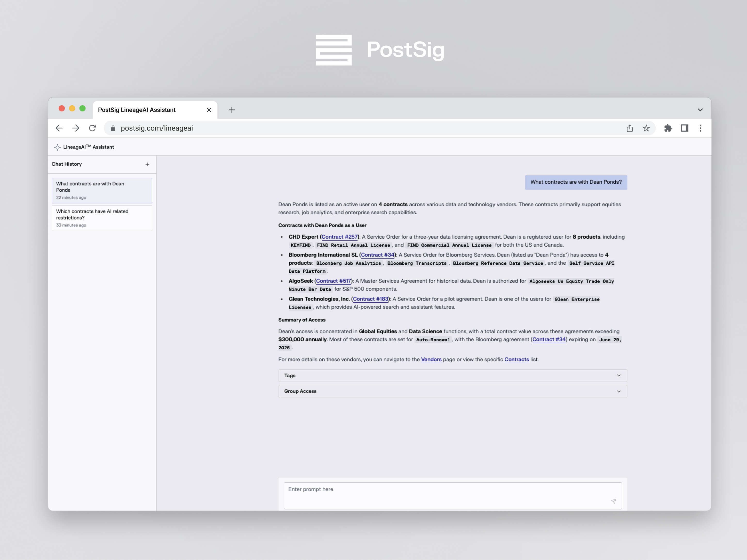Start new chat with plus icon

click(x=147, y=164)
